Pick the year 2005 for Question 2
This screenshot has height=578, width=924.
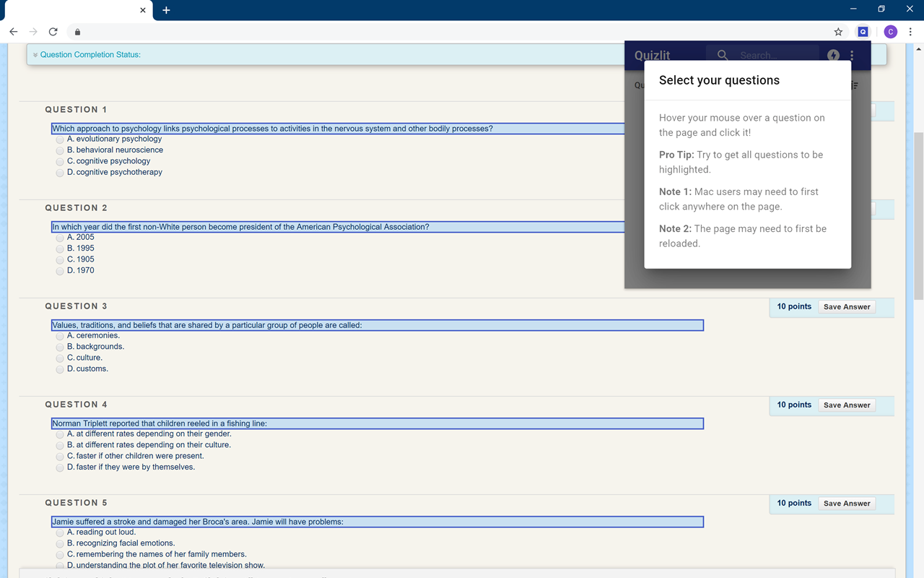[x=60, y=238]
